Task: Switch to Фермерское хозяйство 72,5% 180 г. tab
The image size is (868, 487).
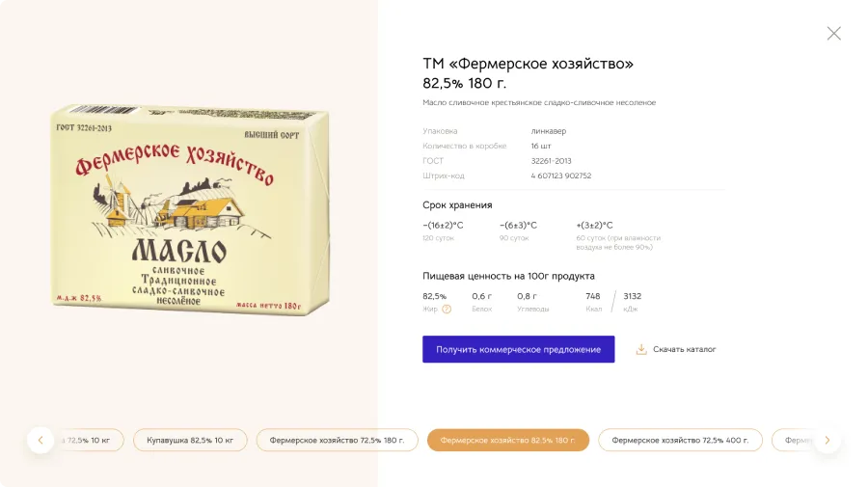Action: 337,440
